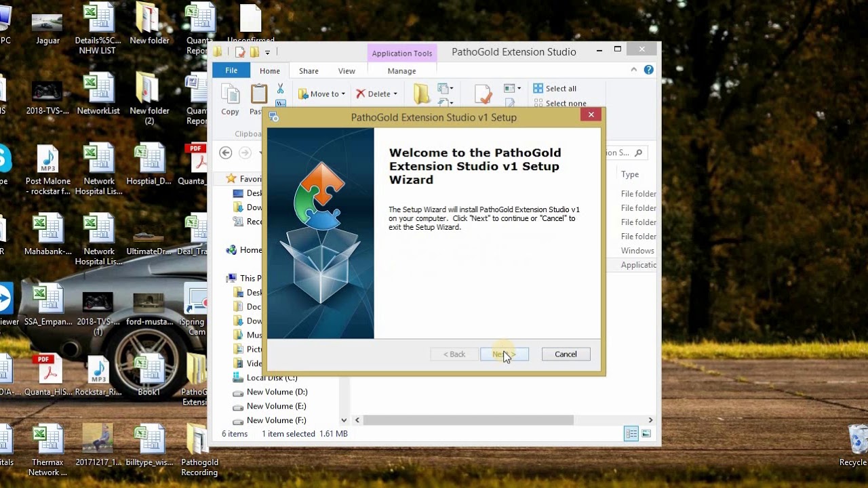This screenshot has height=488, width=868.
Task: Select Local Disk (C:) in navigation pane
Action: click(265, 378)
